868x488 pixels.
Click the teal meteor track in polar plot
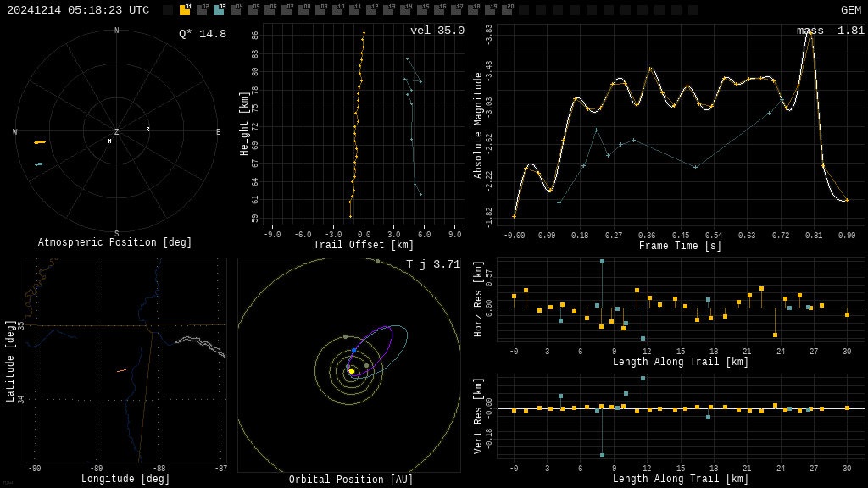39,164
